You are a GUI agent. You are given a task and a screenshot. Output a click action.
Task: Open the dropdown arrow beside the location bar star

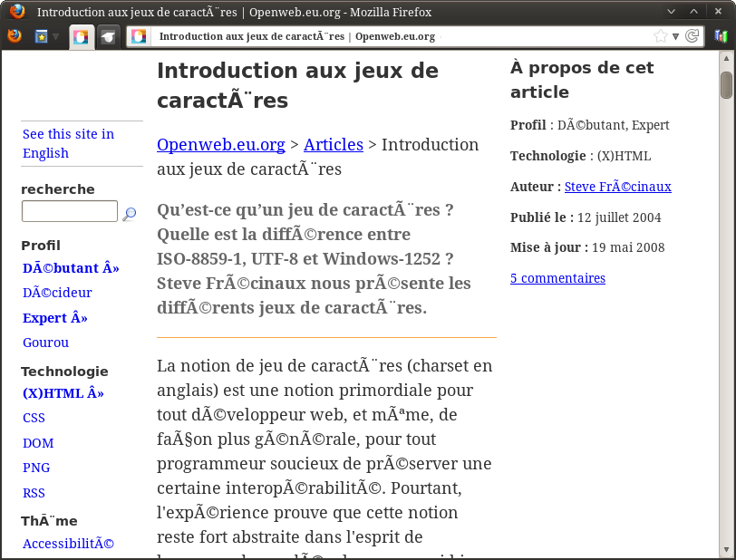(x=675, y=36)
